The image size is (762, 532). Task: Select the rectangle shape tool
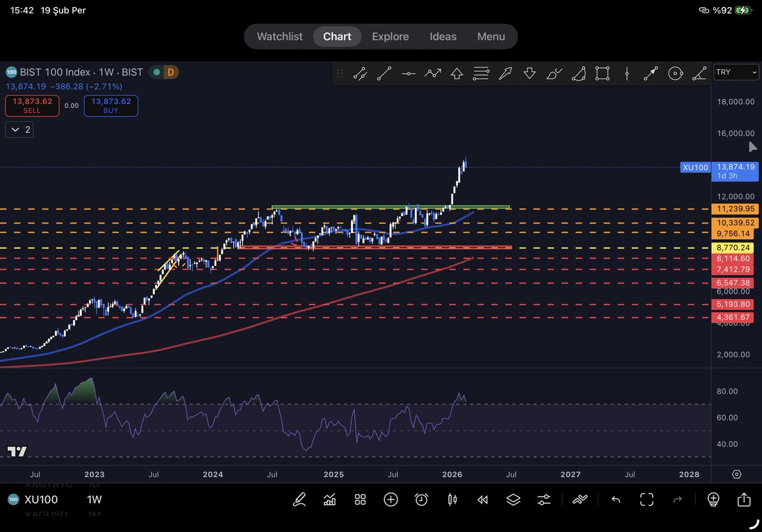(603, 74)
